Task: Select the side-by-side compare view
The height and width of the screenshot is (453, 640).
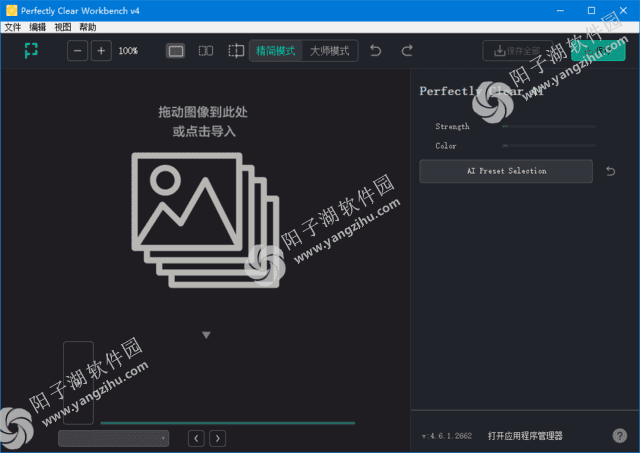Action: point(206,51)
